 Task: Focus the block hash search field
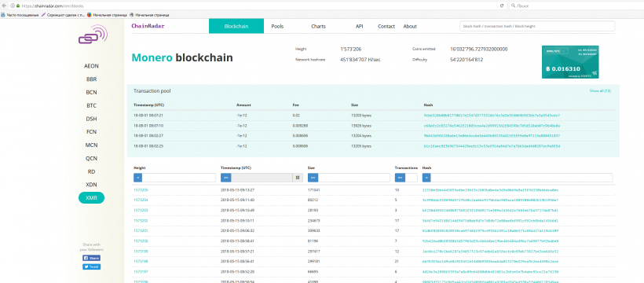[x=537, y=26]
